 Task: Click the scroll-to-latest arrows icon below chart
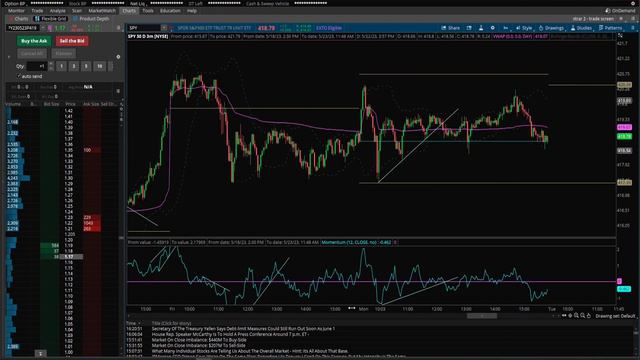click(x=564, y=316)
